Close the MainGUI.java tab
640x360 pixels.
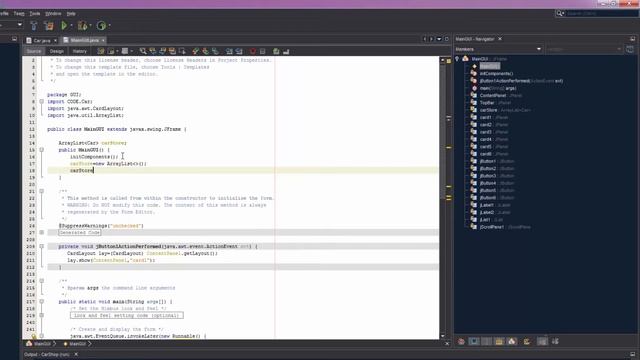pos(103,40)
